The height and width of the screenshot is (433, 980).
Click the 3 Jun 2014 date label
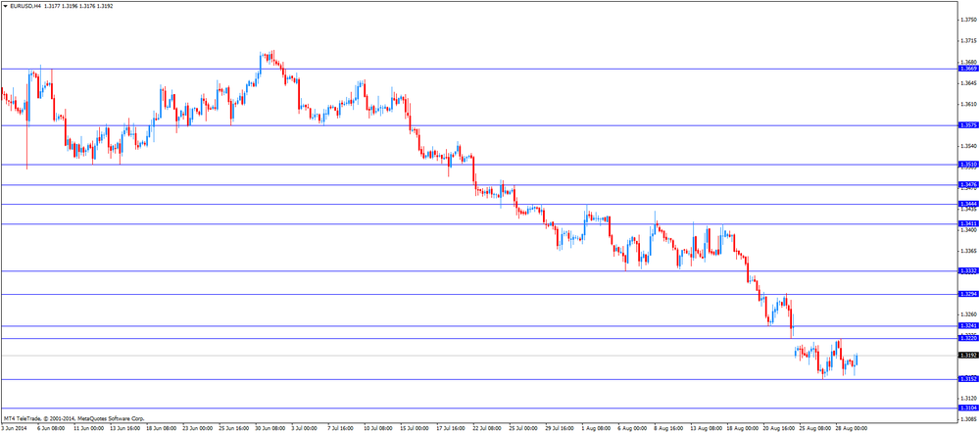click(x=13, y=429)
